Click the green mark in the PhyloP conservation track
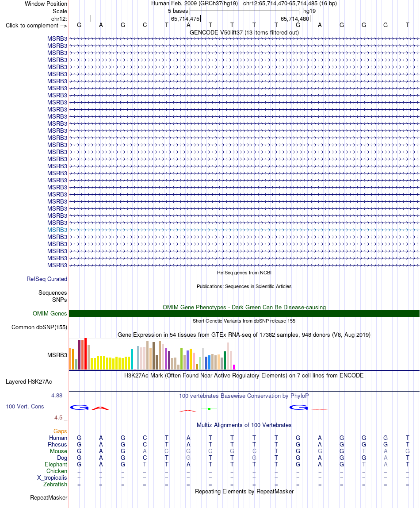This screenshot has width=420, height=508. click(209, 408)
